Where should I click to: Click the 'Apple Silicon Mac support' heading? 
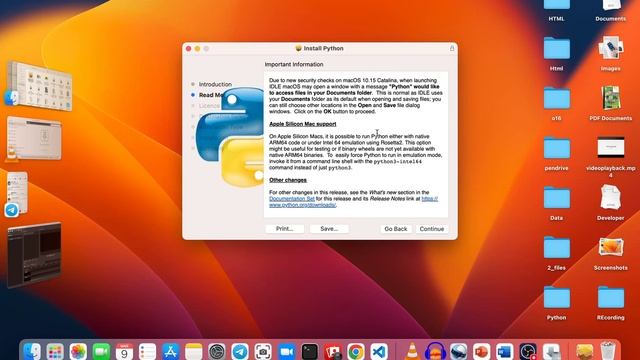302,124
